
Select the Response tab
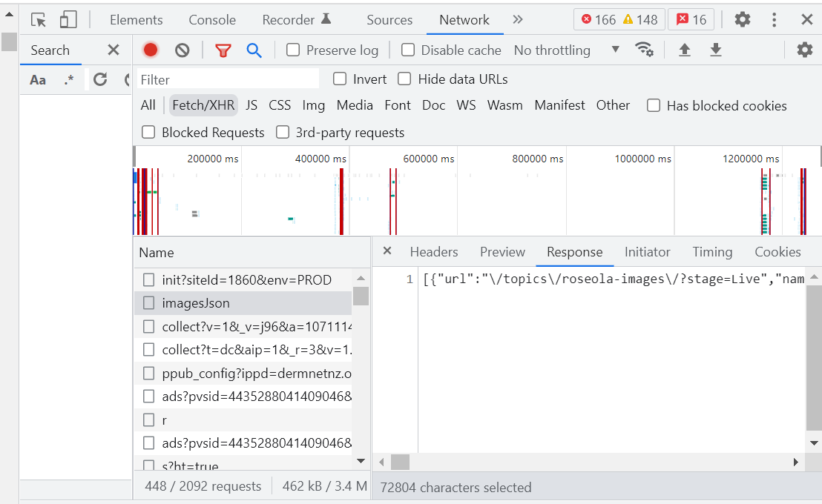574,252
